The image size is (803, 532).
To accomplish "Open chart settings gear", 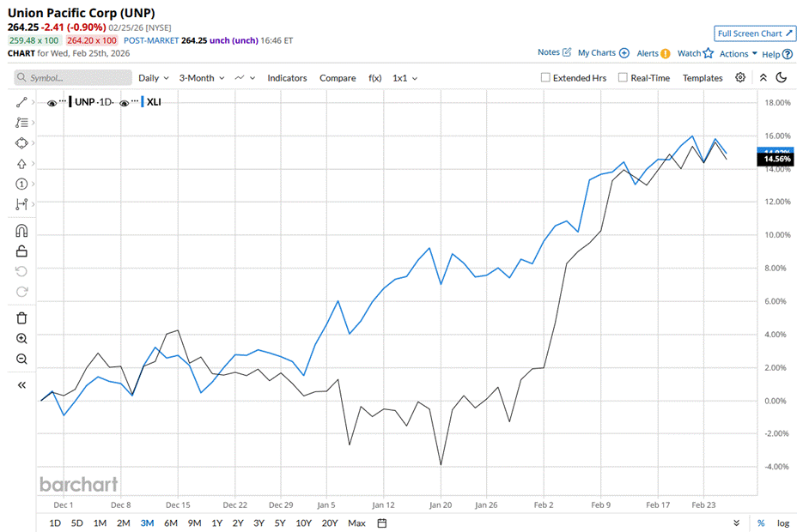I will [x=740, y=78].
